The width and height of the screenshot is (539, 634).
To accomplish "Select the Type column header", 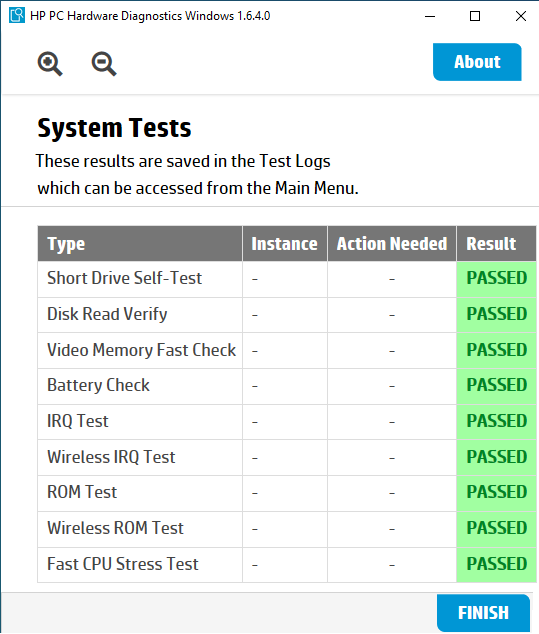I will (x=140, y=243).
